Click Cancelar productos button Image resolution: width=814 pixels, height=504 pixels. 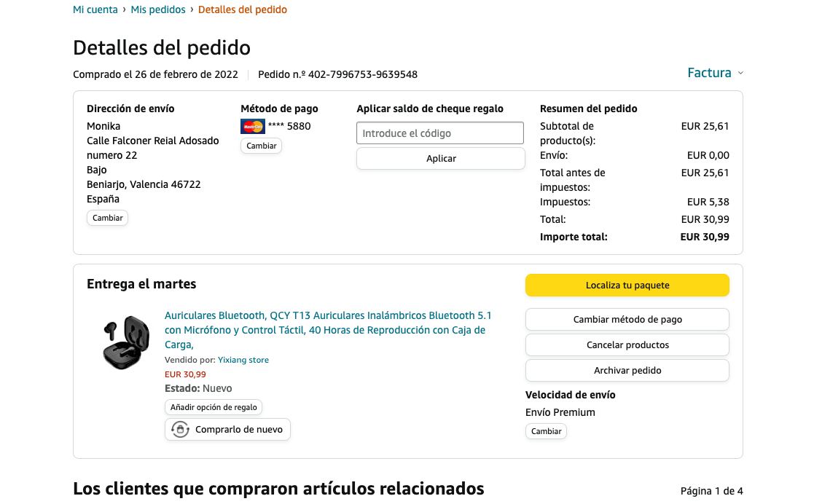(x=627, y=345)
